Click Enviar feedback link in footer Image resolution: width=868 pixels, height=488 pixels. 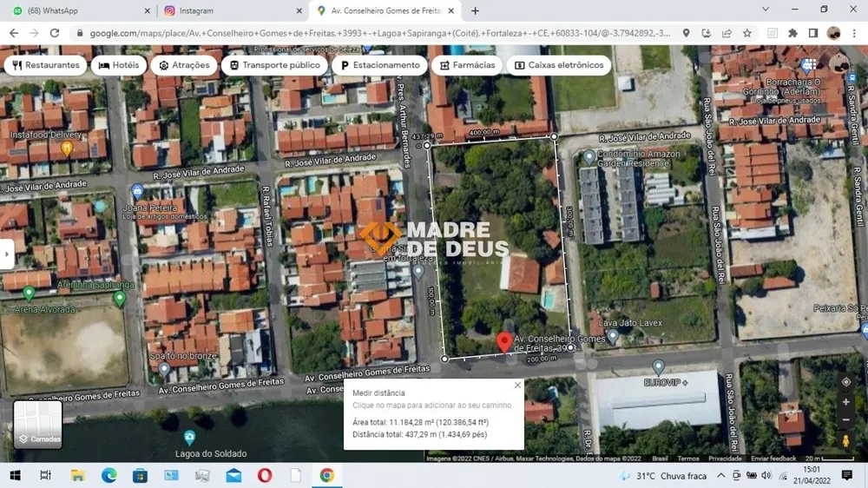pos(773,458)
